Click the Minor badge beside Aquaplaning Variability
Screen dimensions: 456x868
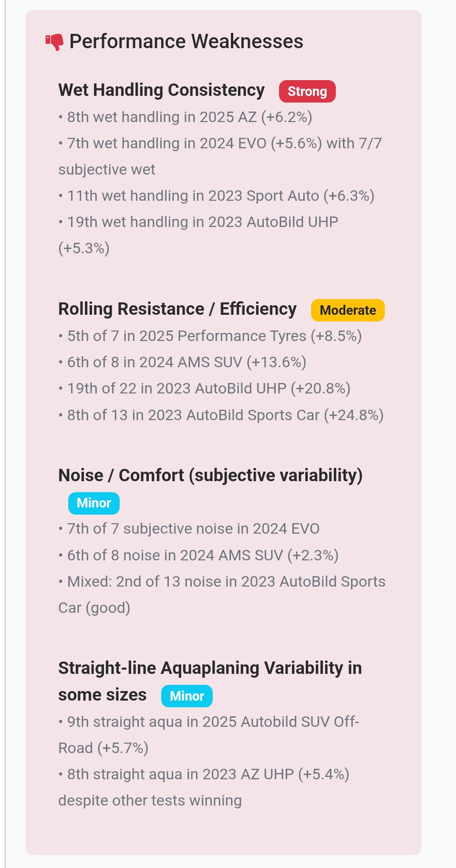click(x=187, y=696)
